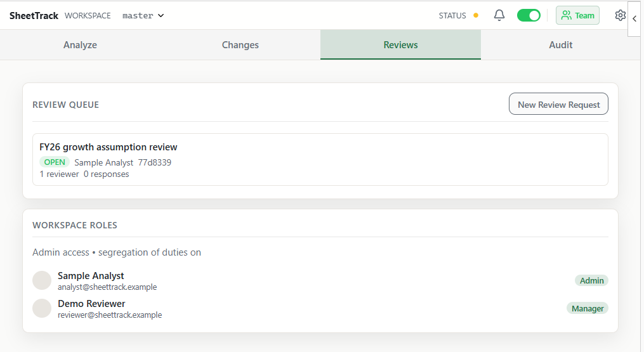This screenshot has height=352, width=644.
Task: Open settings gear icon
Action: click(x=620, y=16)
